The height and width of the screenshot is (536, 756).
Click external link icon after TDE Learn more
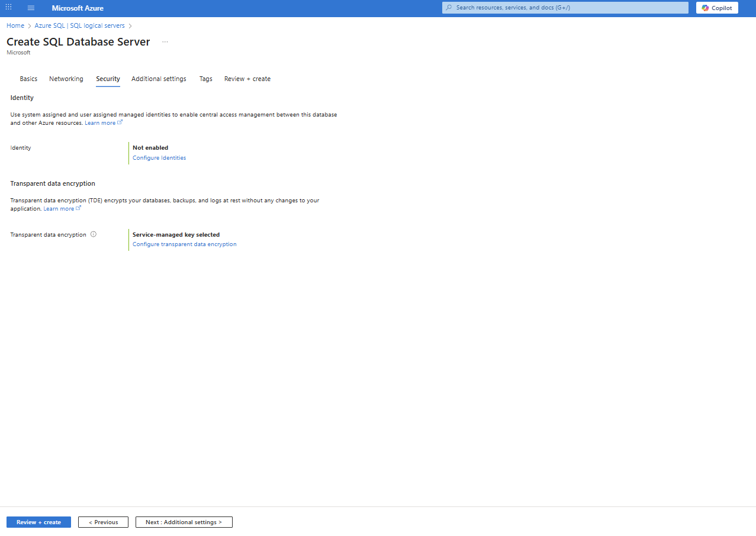pos(79,208)
